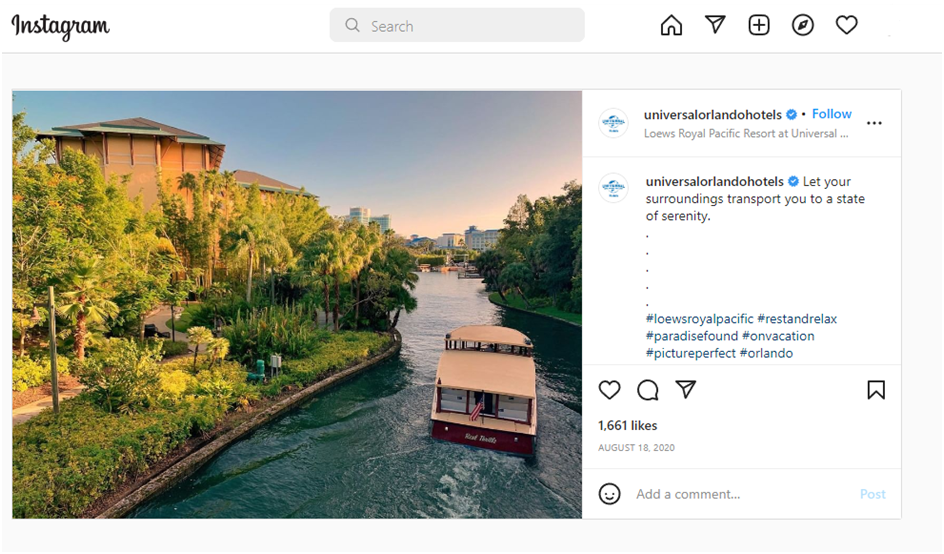Click the Add a comment field
The image size is (944, 554).
point(744,494)
